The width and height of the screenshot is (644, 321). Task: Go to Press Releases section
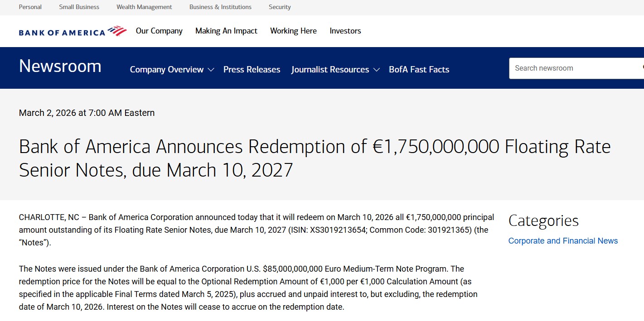pyautogui.click(x=252, y=70)
